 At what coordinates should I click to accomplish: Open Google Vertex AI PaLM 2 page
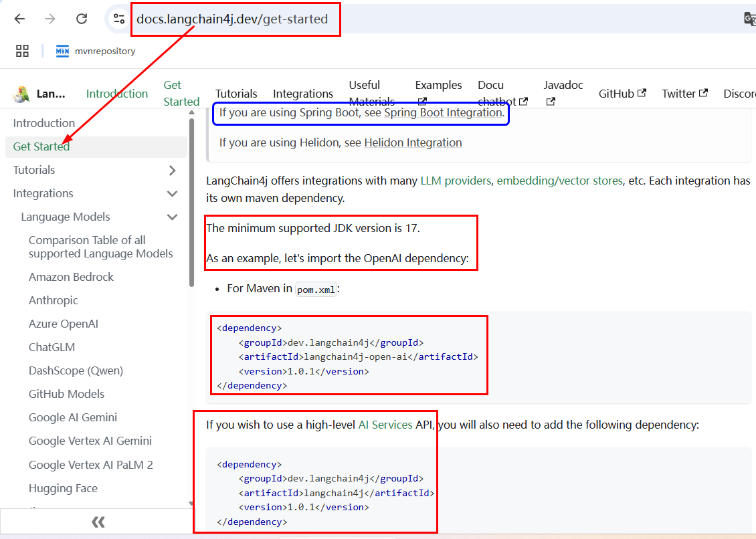pos(90,465)
